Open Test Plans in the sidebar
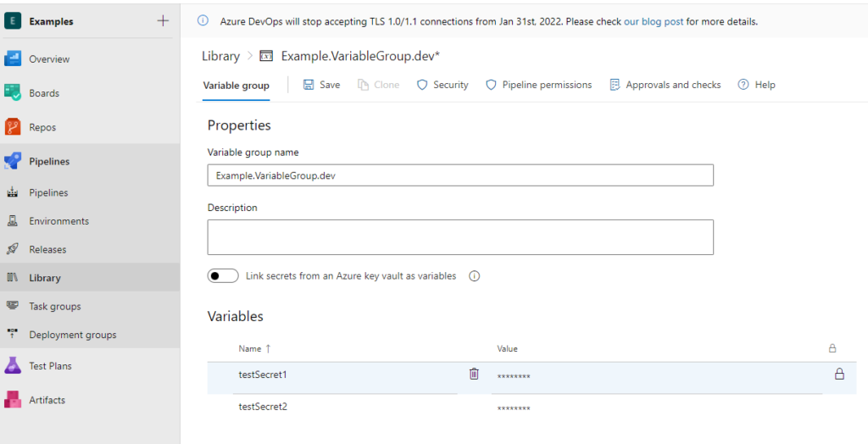 click(50, 366)
